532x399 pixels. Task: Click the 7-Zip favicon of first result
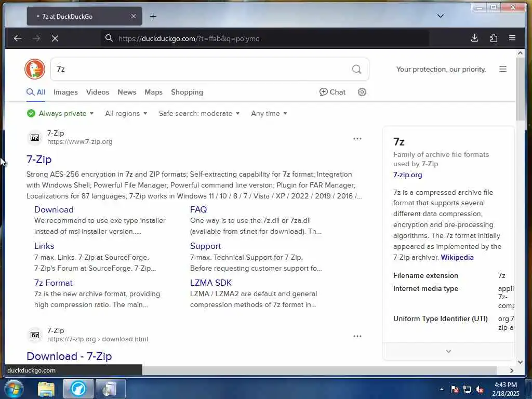(35, 137)
